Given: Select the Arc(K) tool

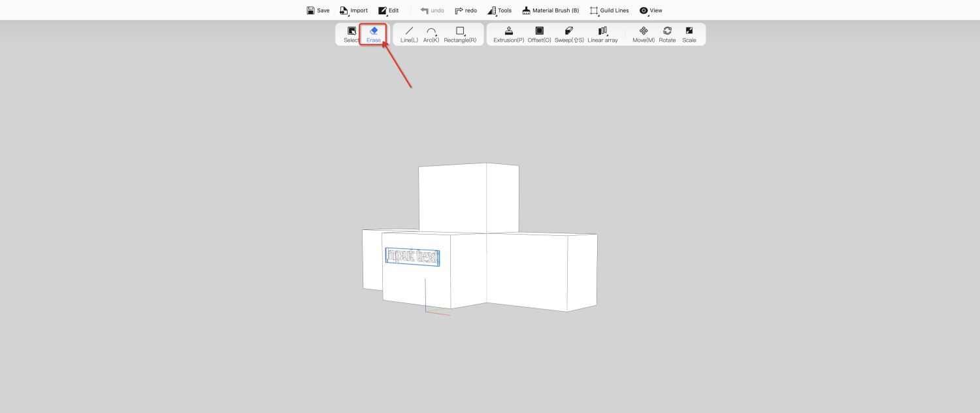Looking at the screenshot, I should (431, 35).
